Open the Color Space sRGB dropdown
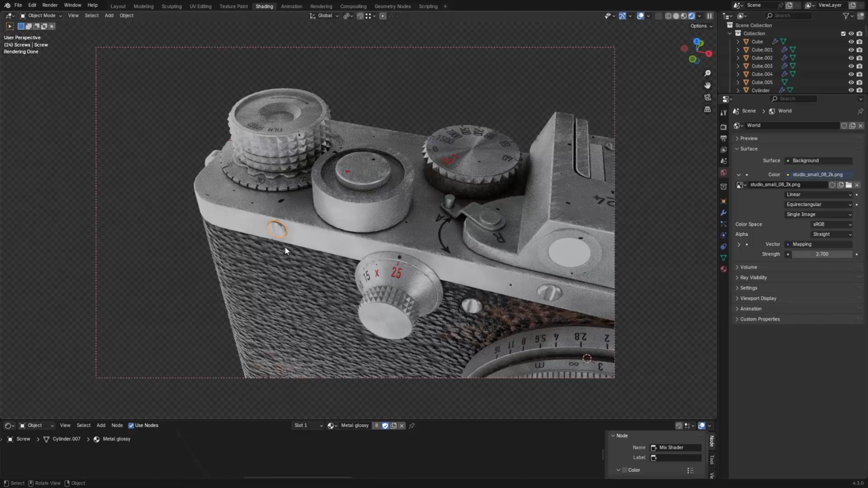This screenshot has width=868, height=488. pyautogui.click(x=831, y=224)
